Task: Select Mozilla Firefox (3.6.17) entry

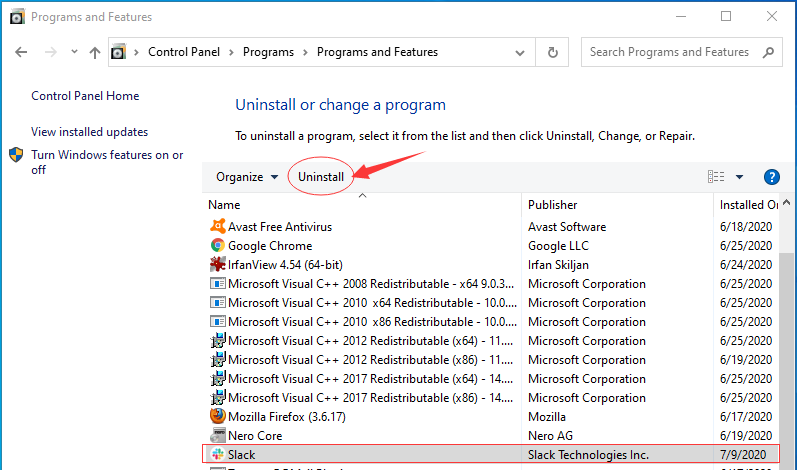Action: pyautogui.click(x=287, y=417)
